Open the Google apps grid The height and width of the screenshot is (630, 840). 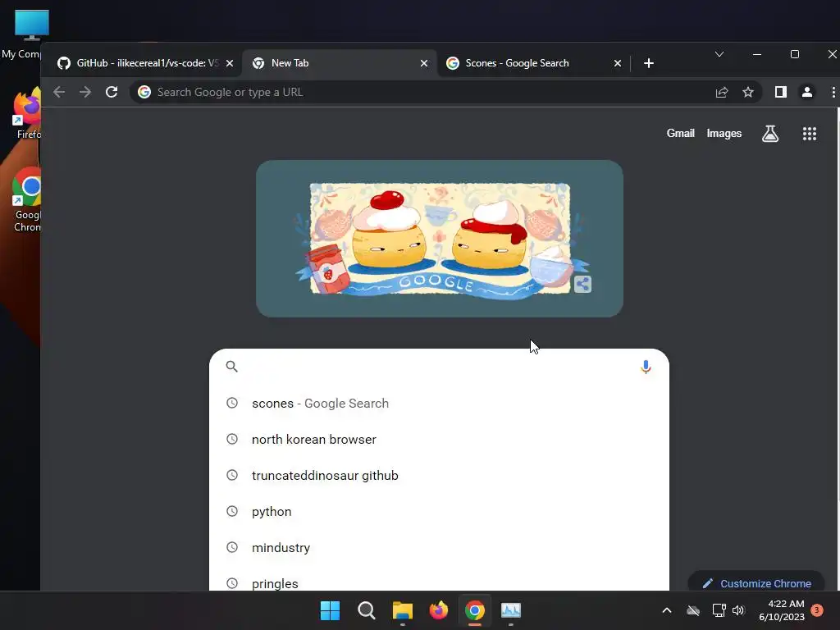[809, 134]
